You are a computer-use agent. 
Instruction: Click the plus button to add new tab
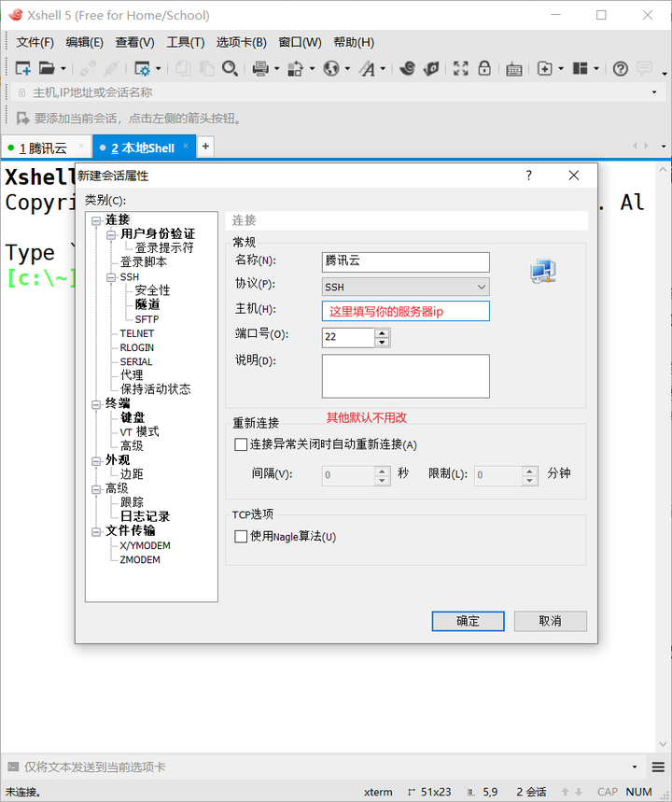click(x=205, y=147)
